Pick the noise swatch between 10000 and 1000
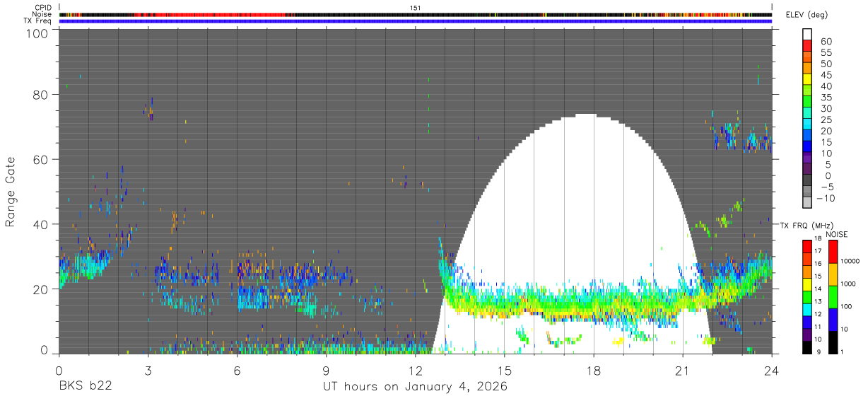868x401 pixels. pos(832,273)
